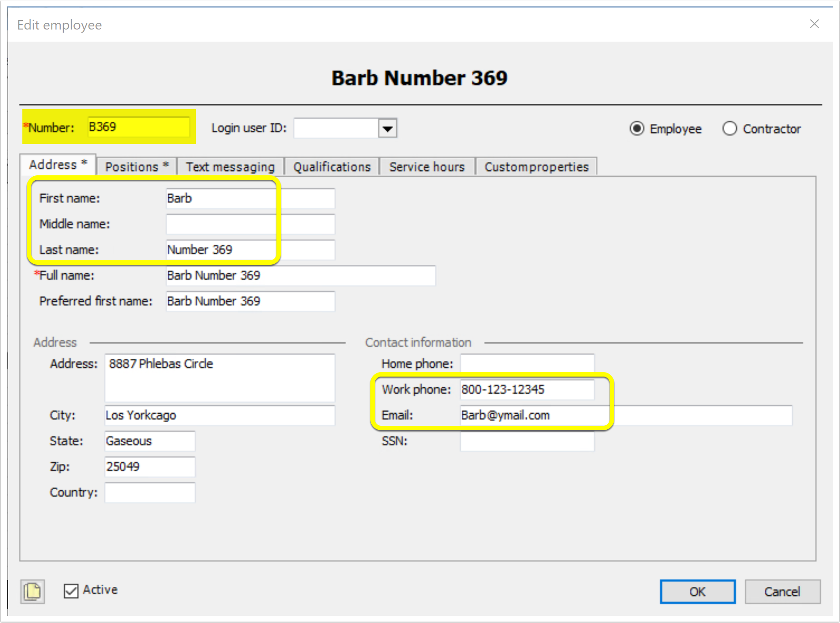The width and height of the screenshot is (840, 623).
Task: Open the Positions tab
Action: 137,167
